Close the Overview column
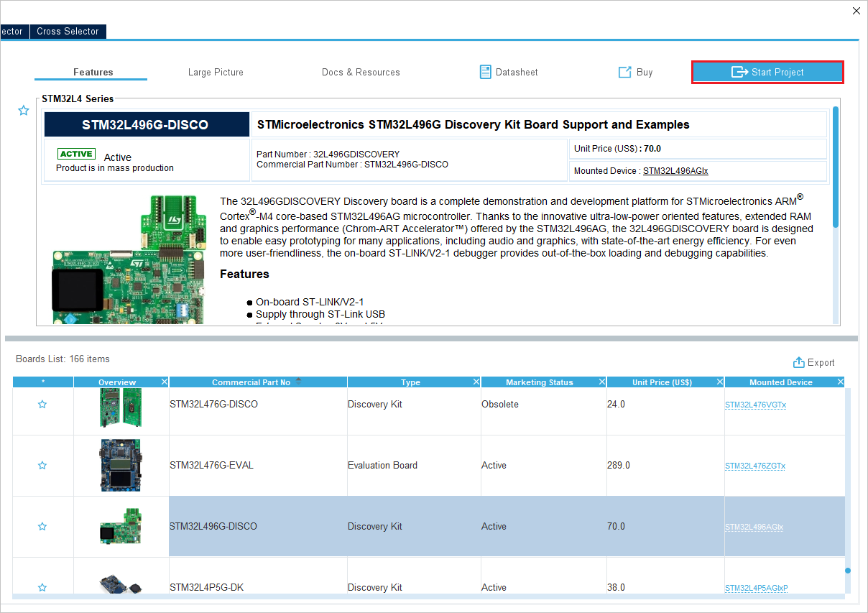The width and height of the screenshot is (868, 613). [165, 382]
